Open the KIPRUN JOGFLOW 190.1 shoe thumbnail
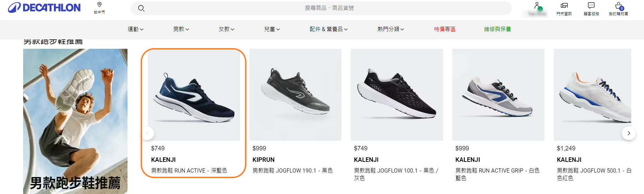 coord(295,95)
